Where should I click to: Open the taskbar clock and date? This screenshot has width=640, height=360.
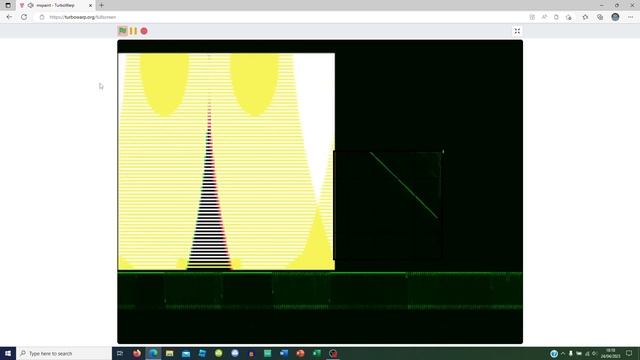pyautogui.click(x=610, y=353)
